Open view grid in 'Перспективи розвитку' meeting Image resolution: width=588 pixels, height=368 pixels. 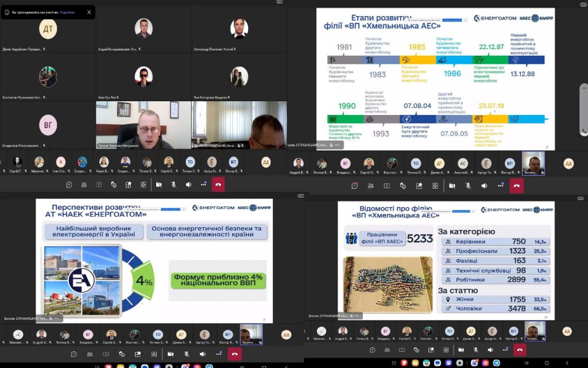tap(154, 354)
